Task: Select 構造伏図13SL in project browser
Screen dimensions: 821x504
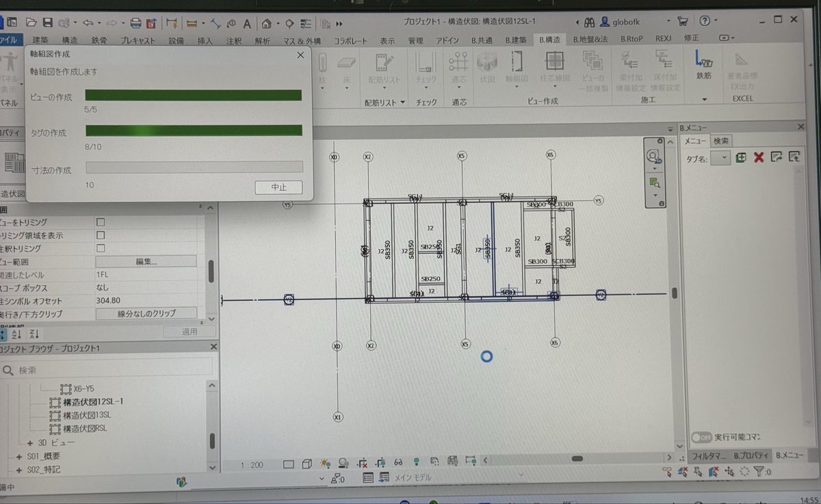Action: pyautogui.click(x=88, y=415)
